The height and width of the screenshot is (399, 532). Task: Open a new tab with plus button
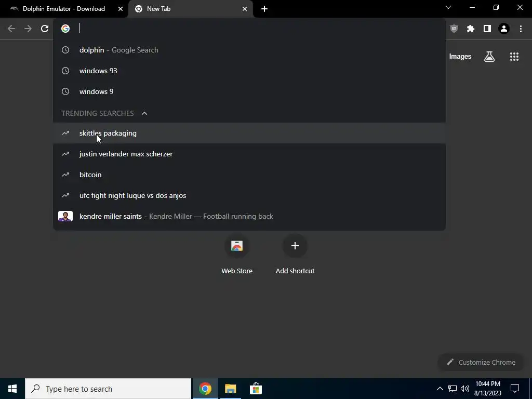point(264,9)
